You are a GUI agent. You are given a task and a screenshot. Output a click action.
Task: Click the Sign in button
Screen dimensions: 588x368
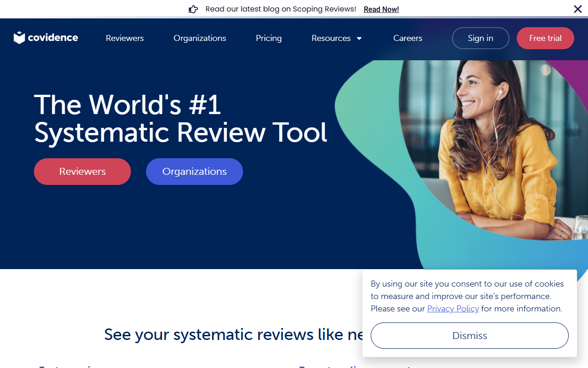481,38
